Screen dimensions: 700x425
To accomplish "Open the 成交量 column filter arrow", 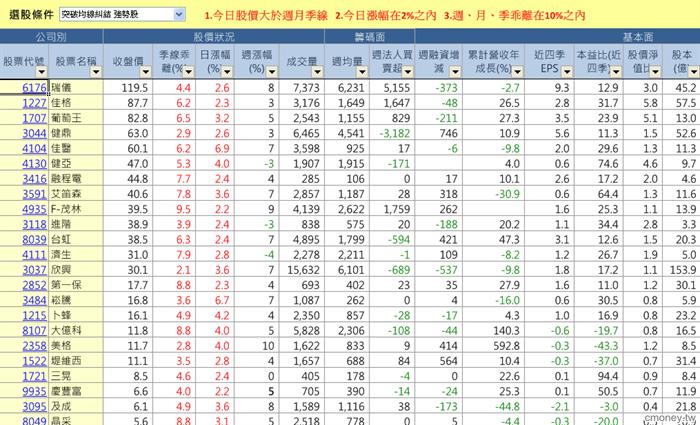I will pos(317,72).
